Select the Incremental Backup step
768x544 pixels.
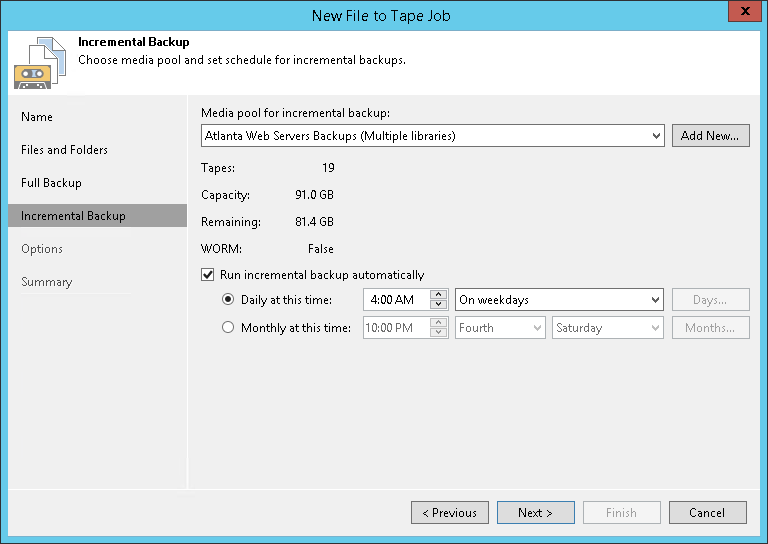[97, 215]
